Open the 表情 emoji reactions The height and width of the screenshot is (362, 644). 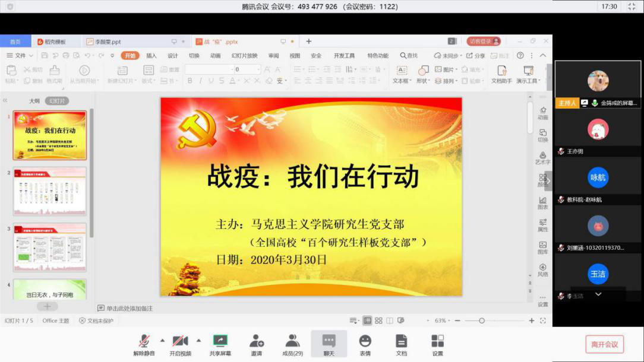click(x=365, y=345)
